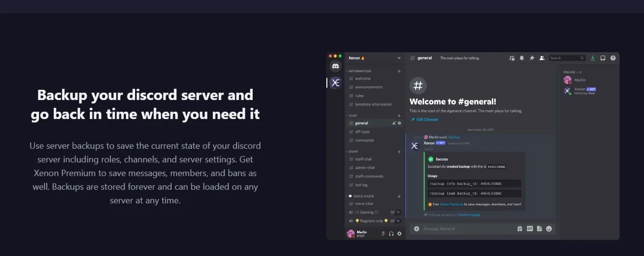Collapse the STAFF category
Viewport: 644px width, 256px height.
353,152
